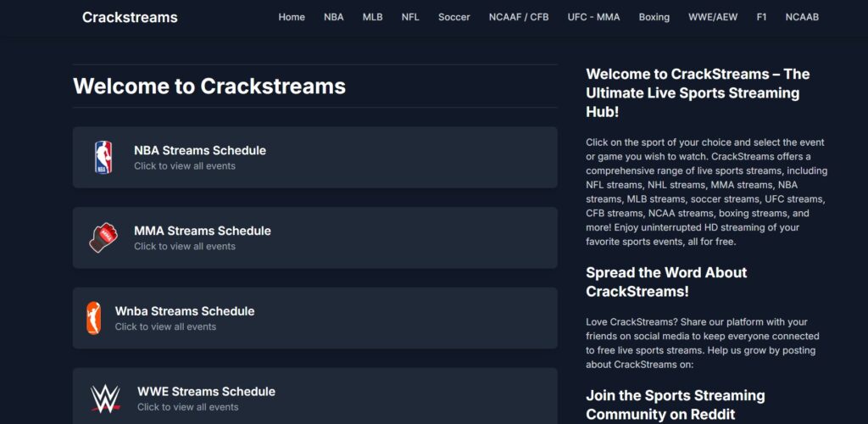Open Boxing from the top menu
The width and height of the screenshot is (868, 424).
(654, 17)
